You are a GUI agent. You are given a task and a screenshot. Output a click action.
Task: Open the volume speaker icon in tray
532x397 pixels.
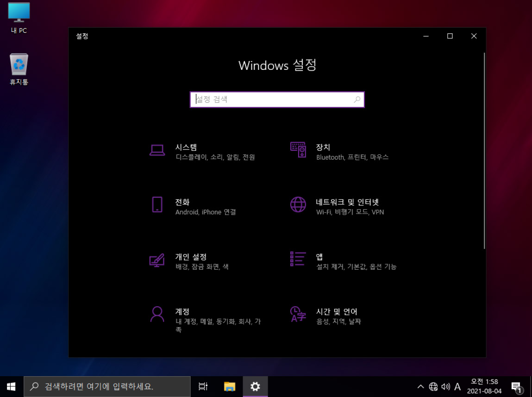pyautogui.click(x=445, y=386)
